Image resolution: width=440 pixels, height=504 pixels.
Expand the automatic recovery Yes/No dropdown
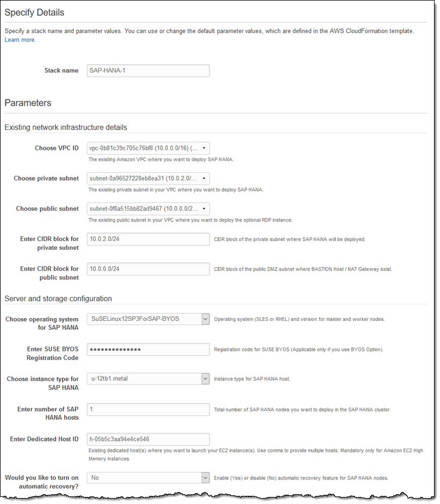pos(148,478)
